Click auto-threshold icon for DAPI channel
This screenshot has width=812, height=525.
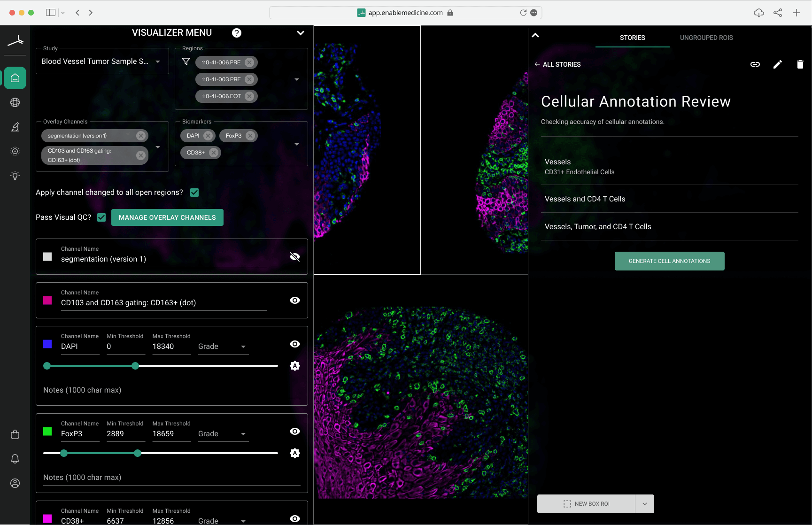click(295, 366)
